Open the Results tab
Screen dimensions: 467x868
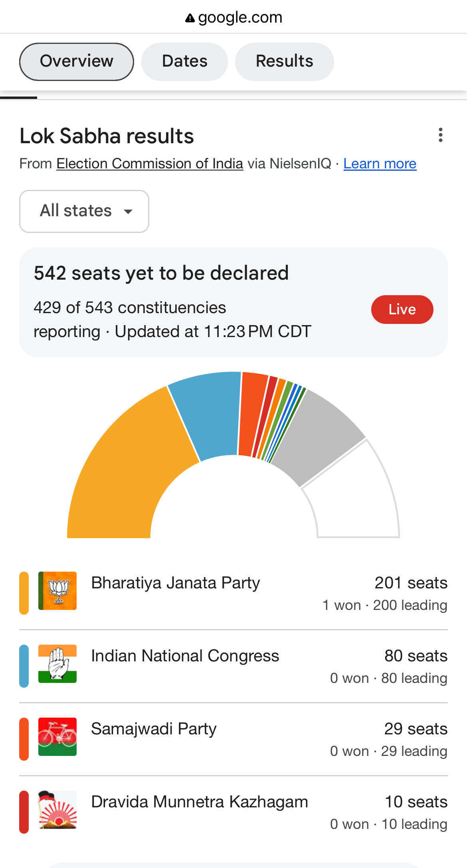pyautogui.click(x=284, y=61)
